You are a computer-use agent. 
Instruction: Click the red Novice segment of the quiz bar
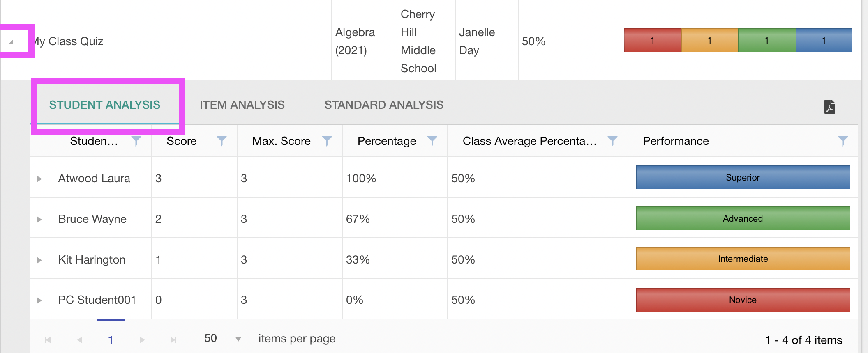tap(653, 40)
